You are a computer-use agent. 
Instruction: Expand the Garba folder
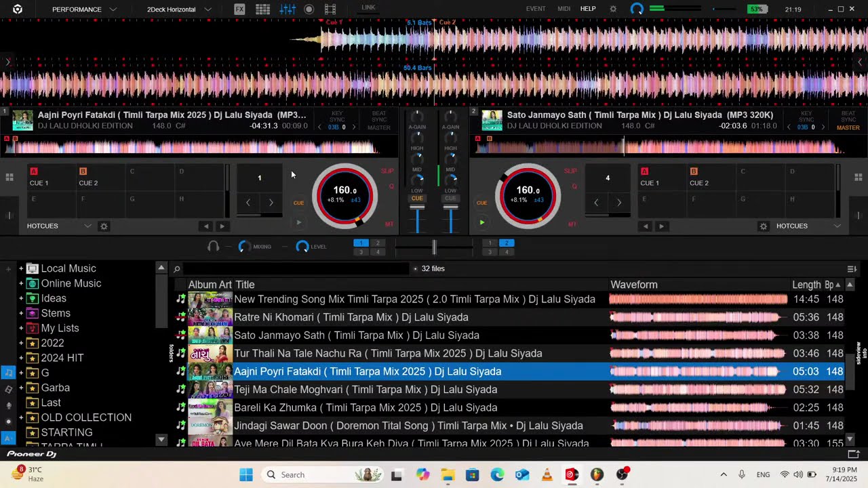pos(21,388)
